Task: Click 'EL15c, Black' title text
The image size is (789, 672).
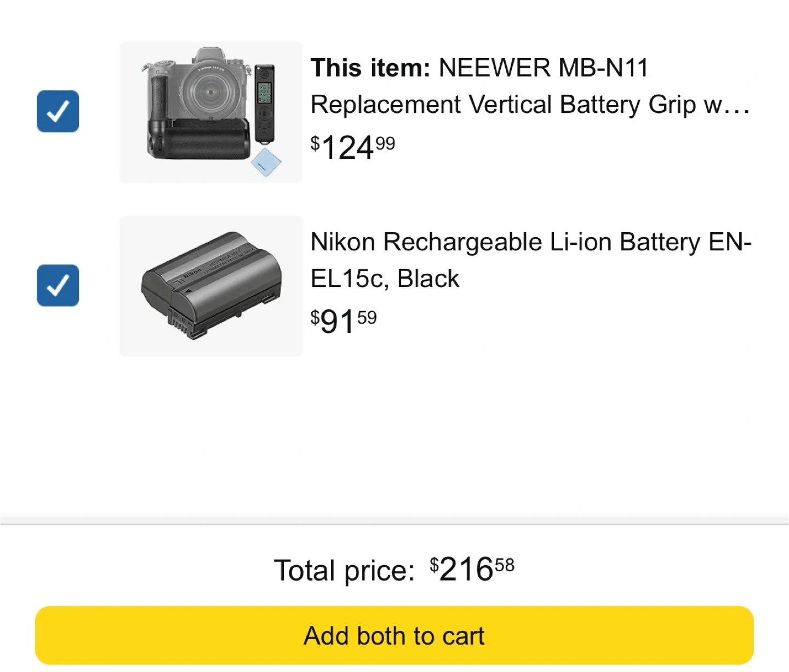Action: point(385,278)
